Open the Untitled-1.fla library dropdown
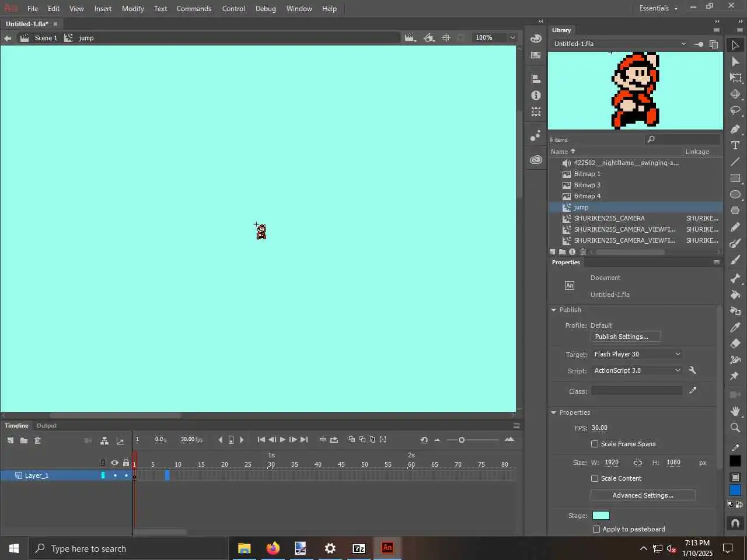 tap(620, 44)
